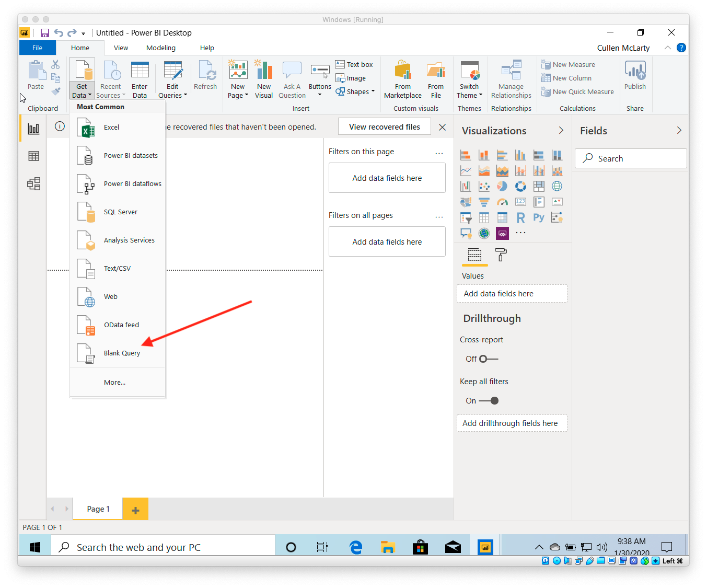Click New Measure in Calculations group
Viewport: 707px width, 588px height.
568,64
